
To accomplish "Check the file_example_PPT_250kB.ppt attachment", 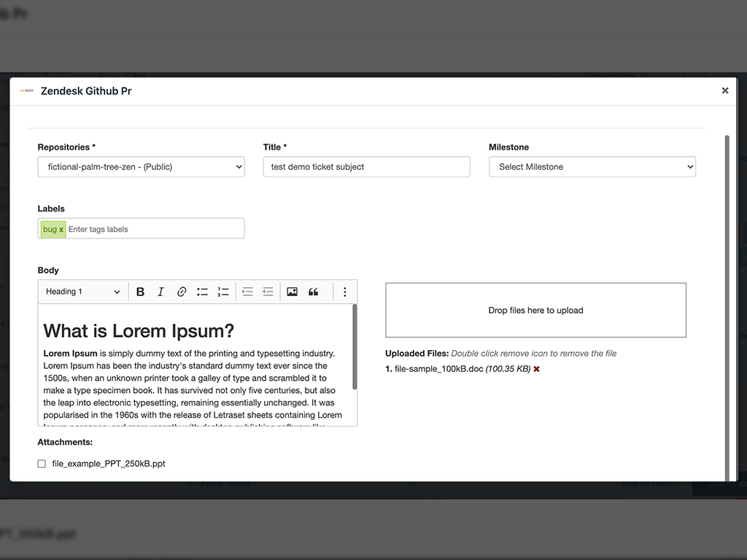I will click(x=42, y=463).
